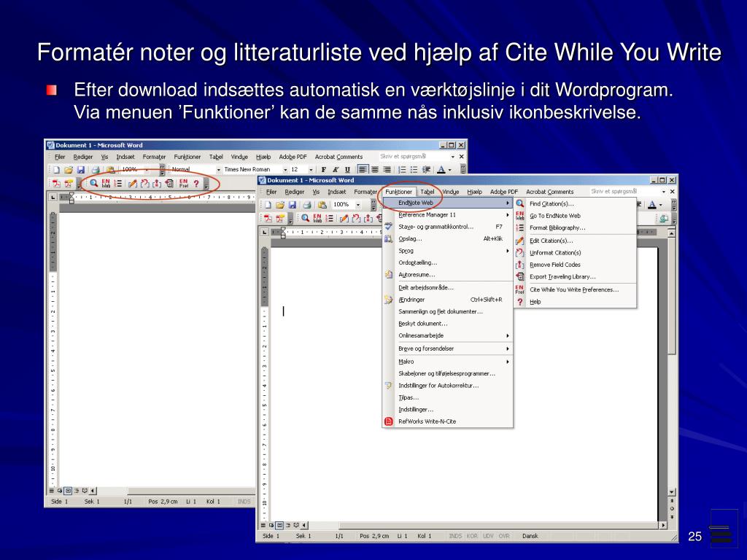This screenshot has width=747, height=560.
Task: Click Print icon in front window toolbar
Action: [x=307, y=205]
